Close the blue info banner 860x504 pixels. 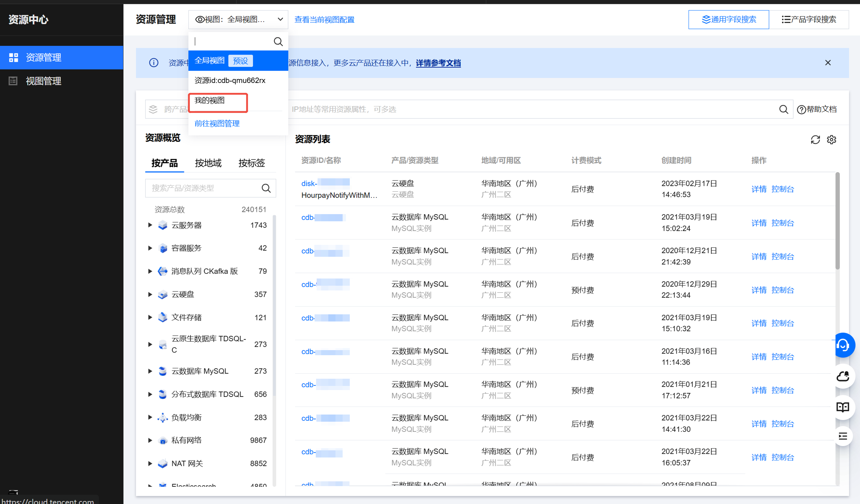[827, 63]
